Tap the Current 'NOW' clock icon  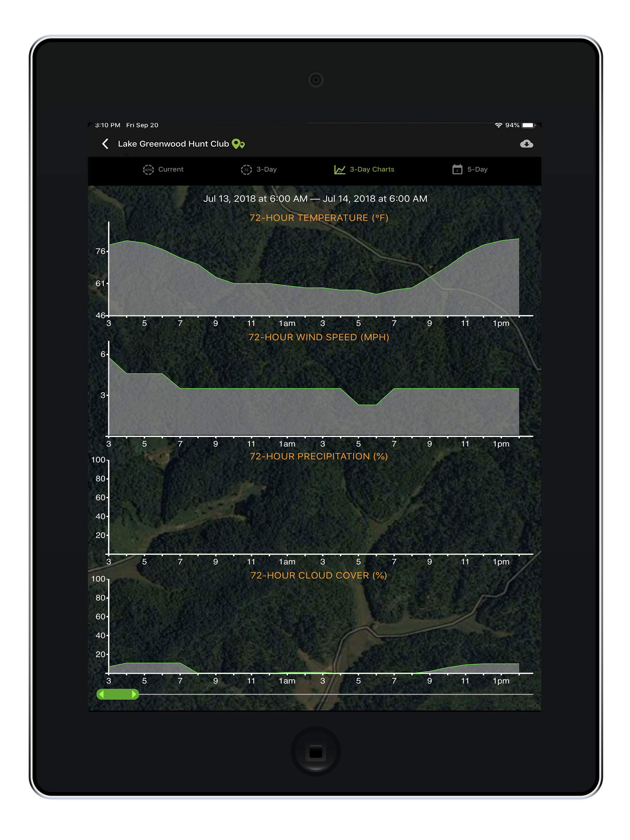(x=148, y=169)
